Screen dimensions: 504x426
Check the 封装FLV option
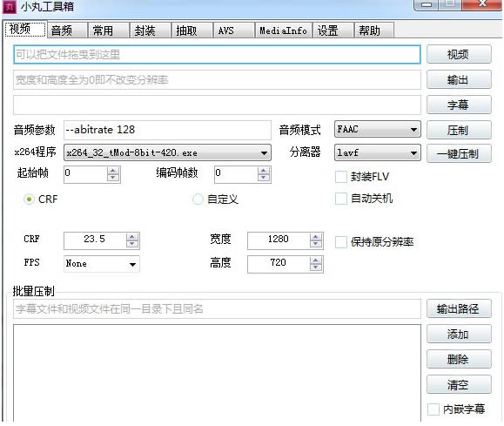pyautogui.click(x=341, y=177)
